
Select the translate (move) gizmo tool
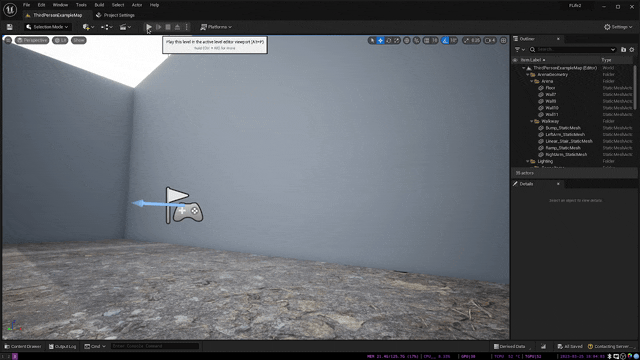click(380, 40)
